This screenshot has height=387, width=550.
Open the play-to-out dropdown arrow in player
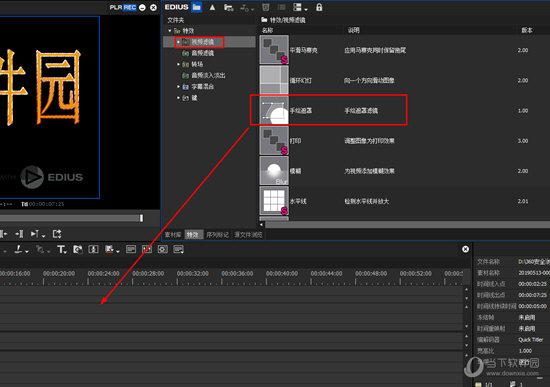coord(43,236)
